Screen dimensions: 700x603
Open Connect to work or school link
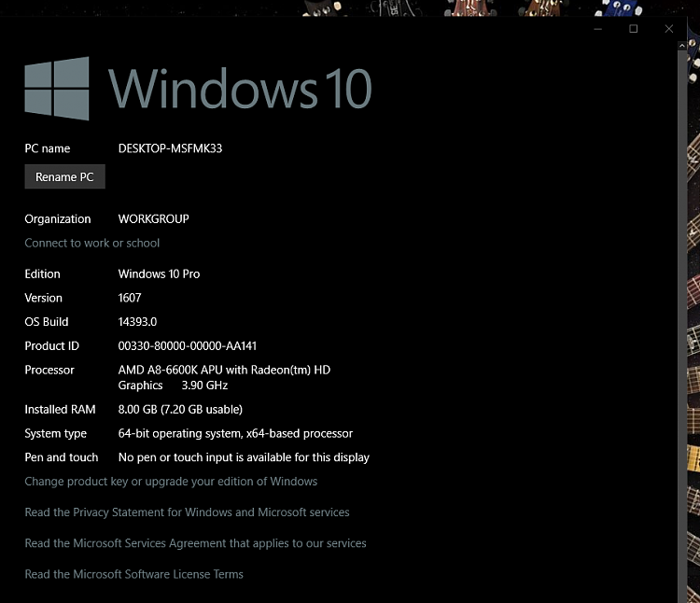(92, 243)
